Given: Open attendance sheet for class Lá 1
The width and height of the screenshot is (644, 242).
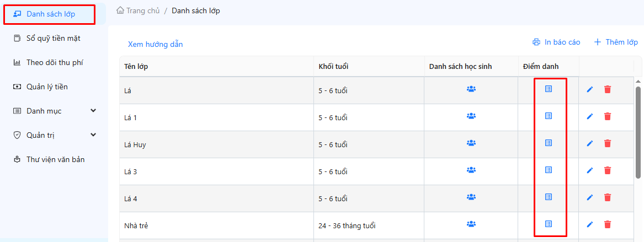Looking at the screenshot, I should pos(549,116).
